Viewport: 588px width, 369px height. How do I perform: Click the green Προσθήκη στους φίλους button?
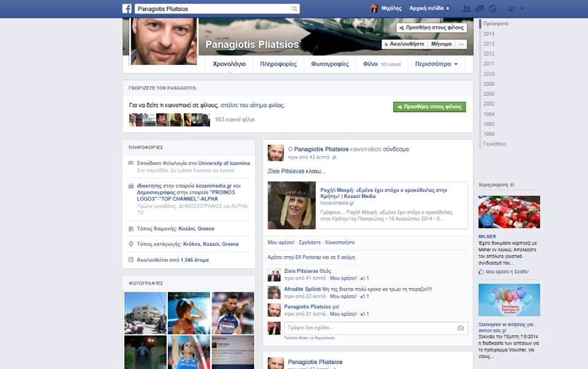(429, 107)
